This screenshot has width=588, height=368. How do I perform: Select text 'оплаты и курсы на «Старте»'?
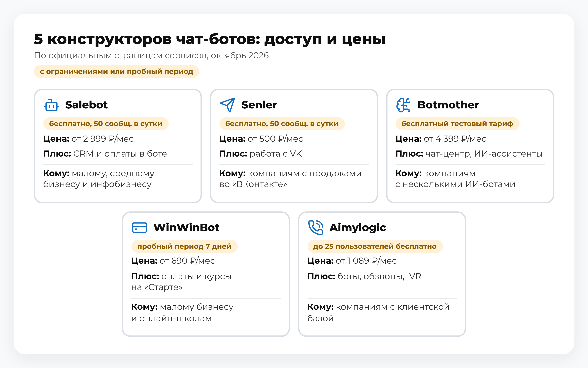[x=182, y=282]
